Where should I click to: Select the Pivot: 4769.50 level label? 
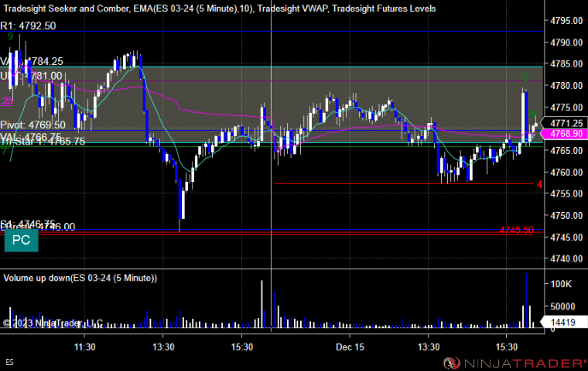[x=32, y=125]
